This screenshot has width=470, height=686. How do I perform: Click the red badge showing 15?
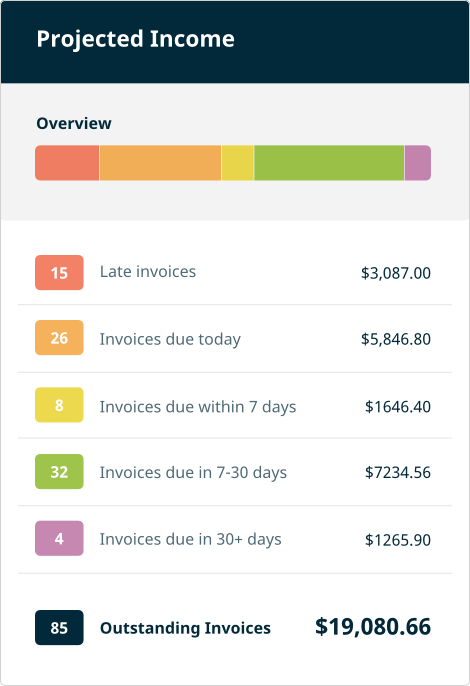click(x=59, y=273)
